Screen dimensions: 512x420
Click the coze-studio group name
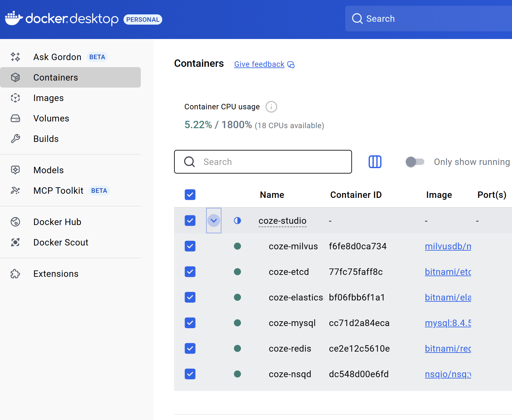282,221
